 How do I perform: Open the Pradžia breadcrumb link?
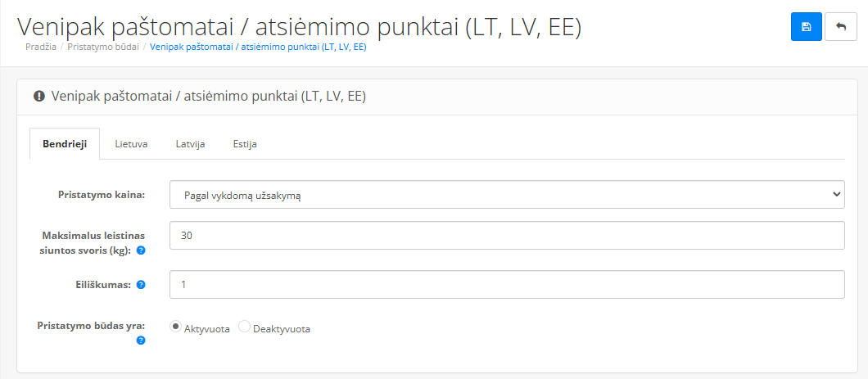40,47
